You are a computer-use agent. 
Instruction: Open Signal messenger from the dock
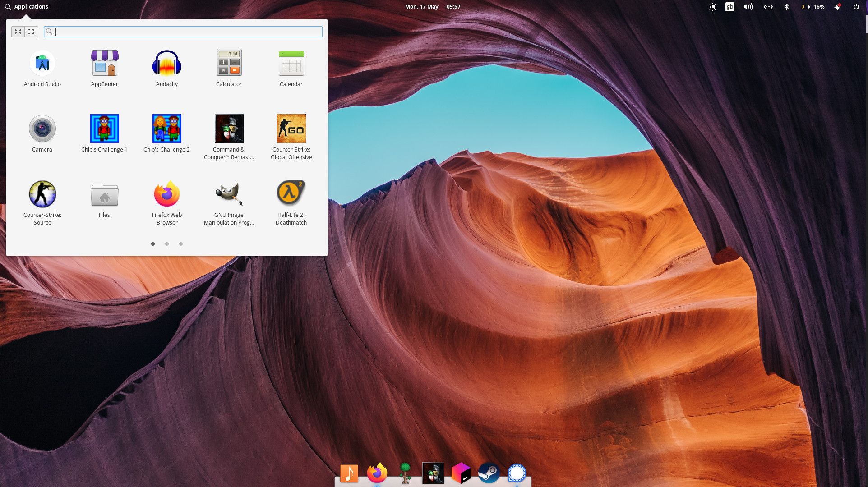pos(517,473)
